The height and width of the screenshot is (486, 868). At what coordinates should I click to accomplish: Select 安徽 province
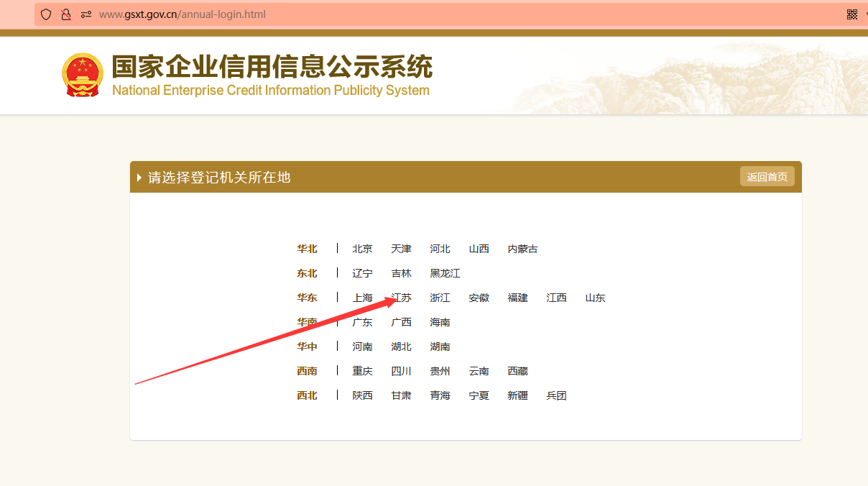(x=479, y=298)
